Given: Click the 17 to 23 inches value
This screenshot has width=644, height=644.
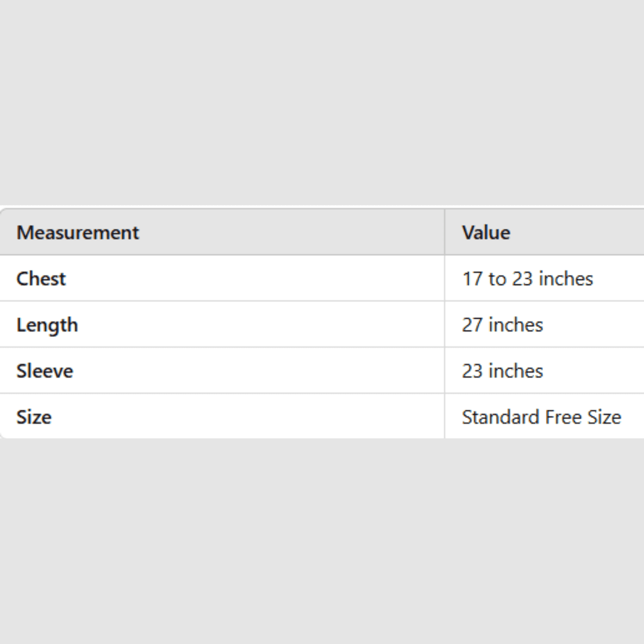Looking at the screenshot, I should coord(527,278).
